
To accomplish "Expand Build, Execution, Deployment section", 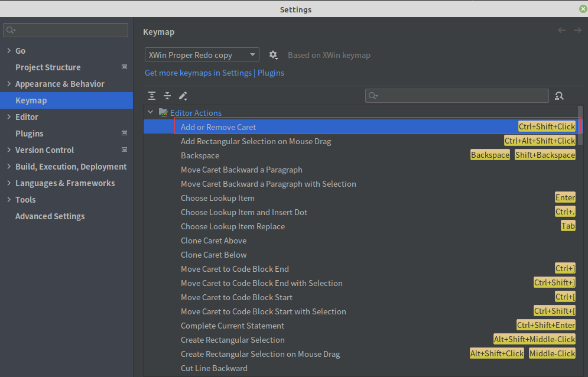I will 9,166.
